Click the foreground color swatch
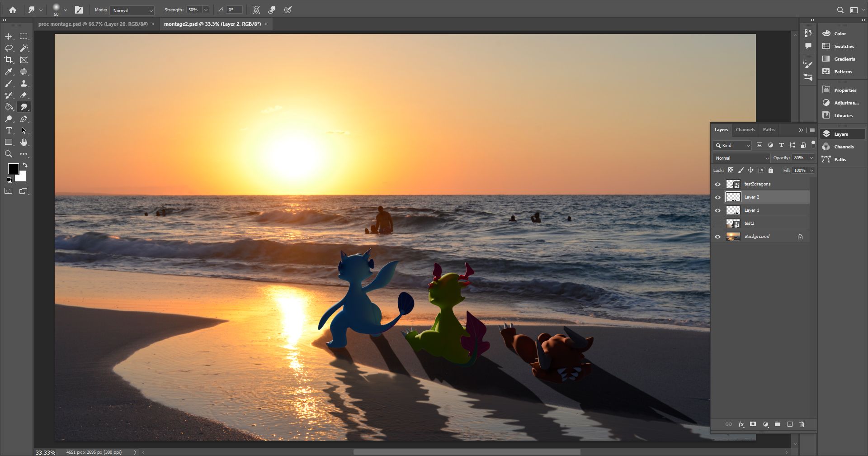This screenshot has width=868, height=456. [13, 168]
